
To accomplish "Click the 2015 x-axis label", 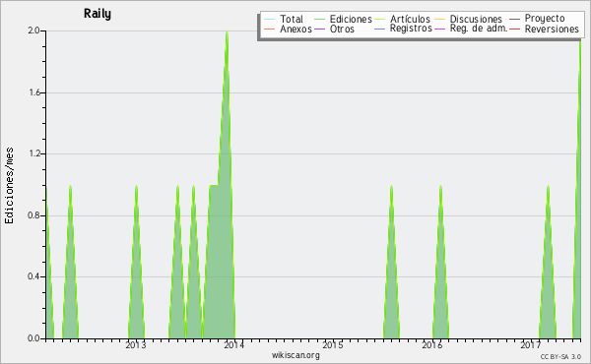I will pyautogui.click(x=333, y=345).
